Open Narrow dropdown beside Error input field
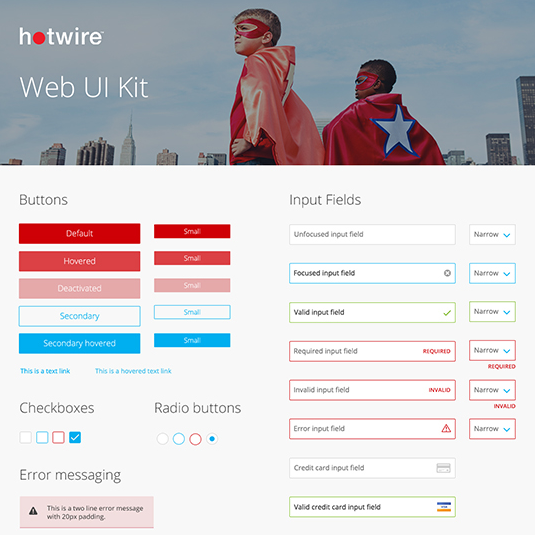 click(x=492, y=429)
